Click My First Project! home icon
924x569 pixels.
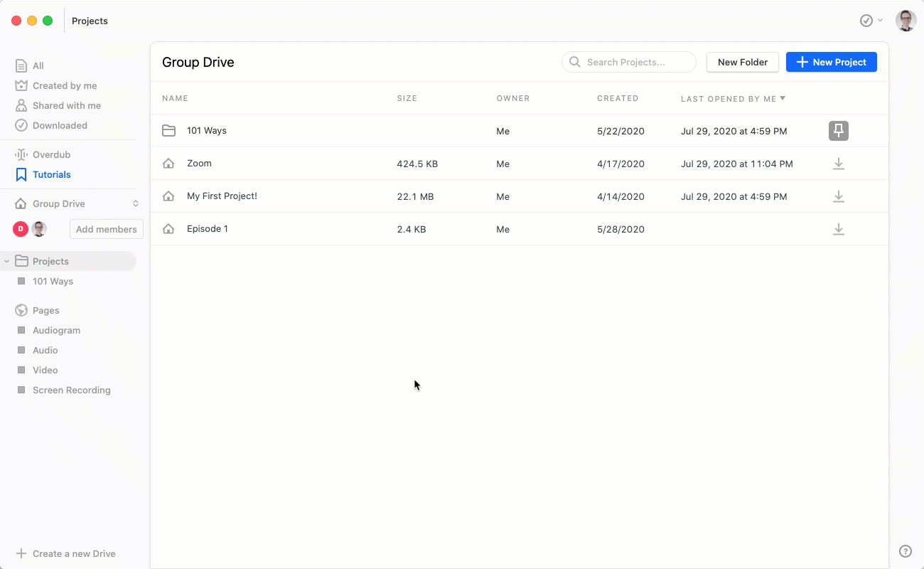pos(168,196)
